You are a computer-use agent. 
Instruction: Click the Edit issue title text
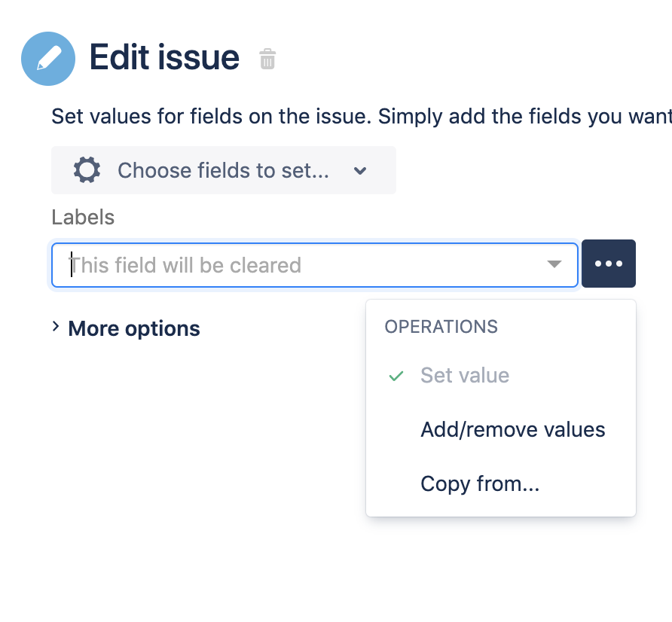(x=164, y=57)
